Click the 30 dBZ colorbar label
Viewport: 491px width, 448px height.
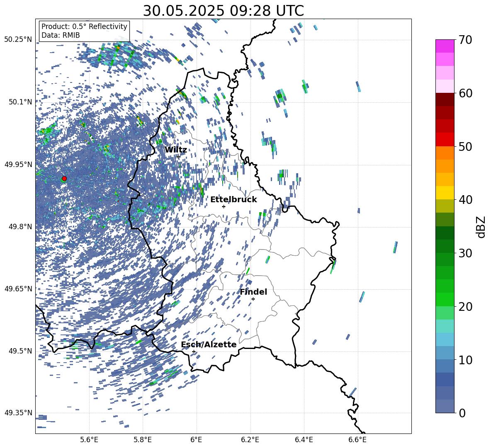point(465,253)
